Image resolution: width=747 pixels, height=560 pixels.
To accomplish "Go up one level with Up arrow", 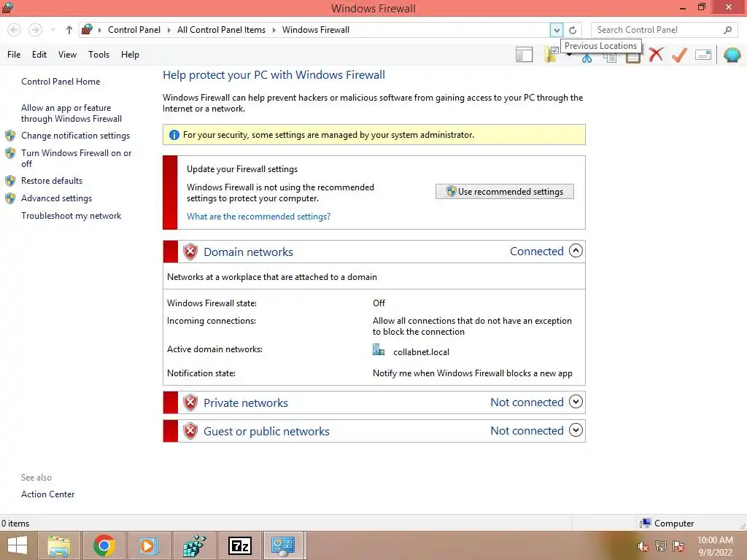I will pyautogui.click(x=69, y=30).
